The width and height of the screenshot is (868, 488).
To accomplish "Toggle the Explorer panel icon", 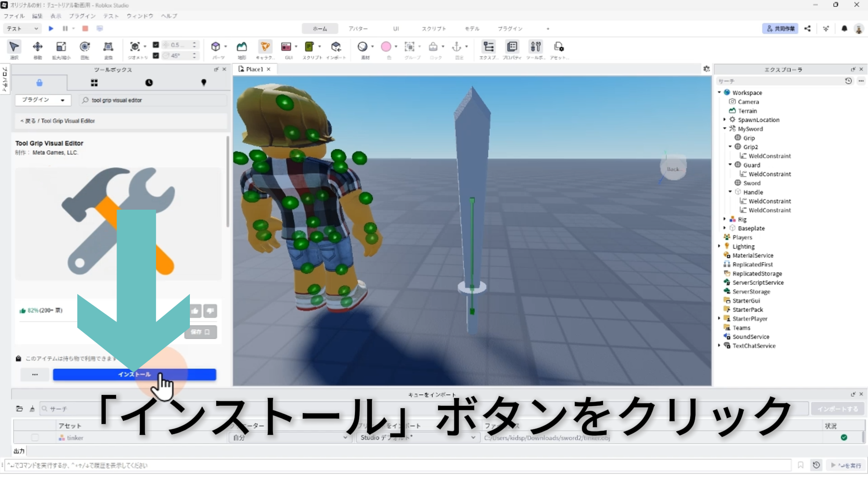I will [x=489, y=47].
